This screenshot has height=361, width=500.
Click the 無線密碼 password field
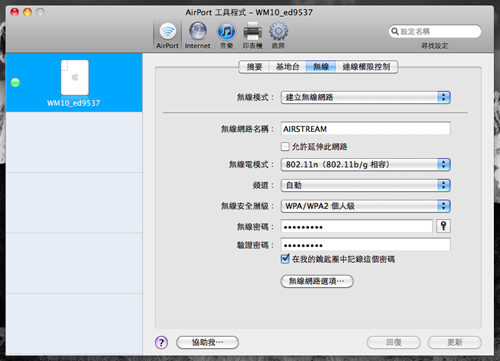click(357, 226)
